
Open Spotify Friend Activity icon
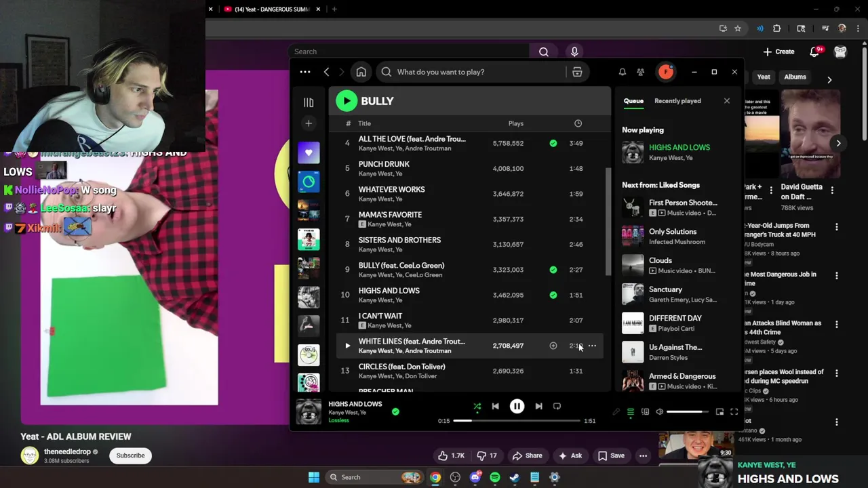coord(640,72)
